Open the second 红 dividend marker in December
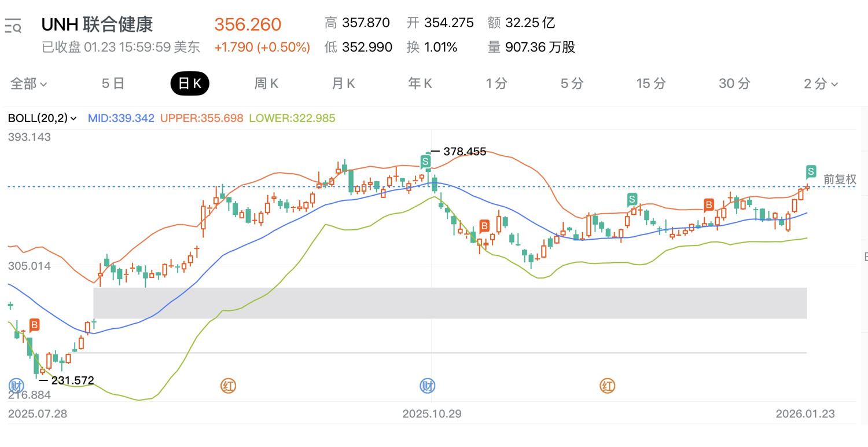Image resolution: width=868 pixels, height=447 pixels. (607, 386)
